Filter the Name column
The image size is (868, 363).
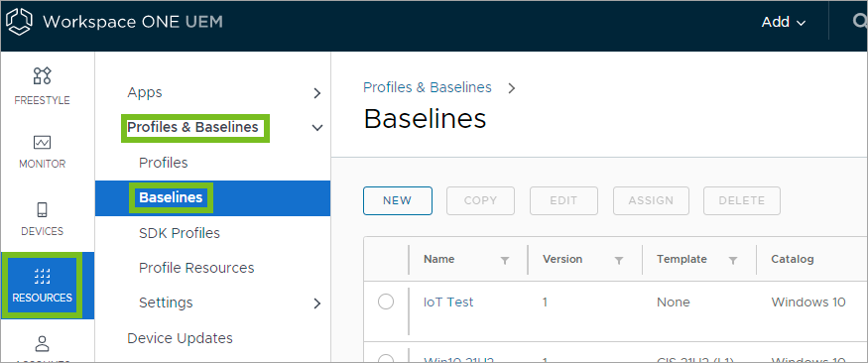505,260
